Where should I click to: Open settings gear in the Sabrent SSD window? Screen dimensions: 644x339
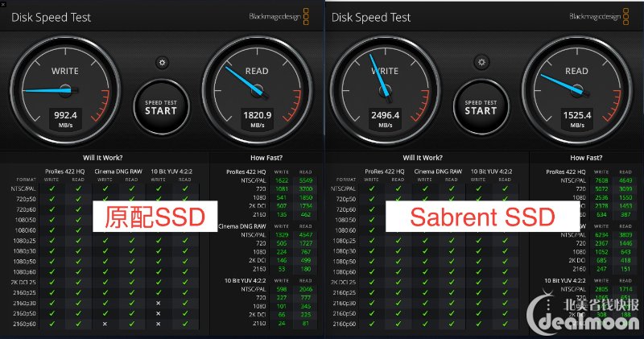pos(481,63)
